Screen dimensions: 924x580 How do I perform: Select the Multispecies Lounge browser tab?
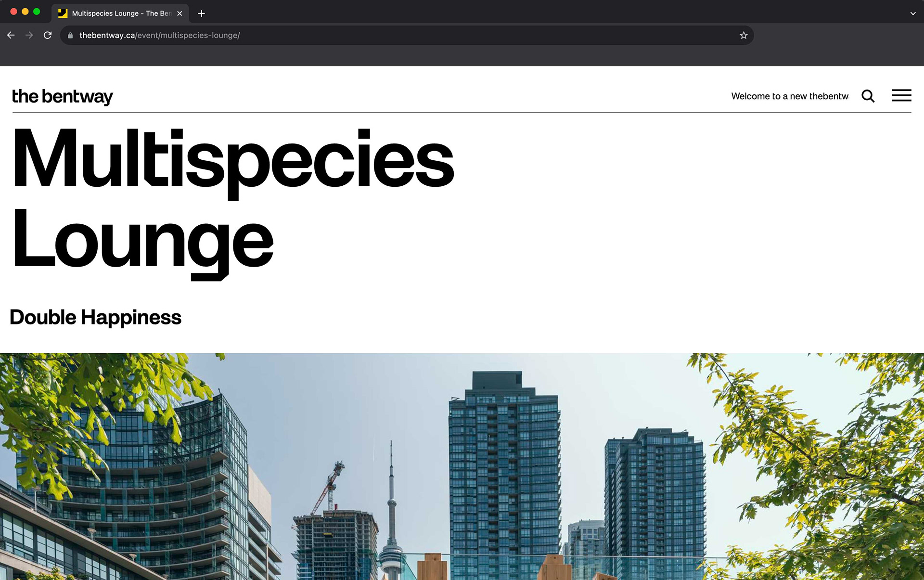pos(120,13)
